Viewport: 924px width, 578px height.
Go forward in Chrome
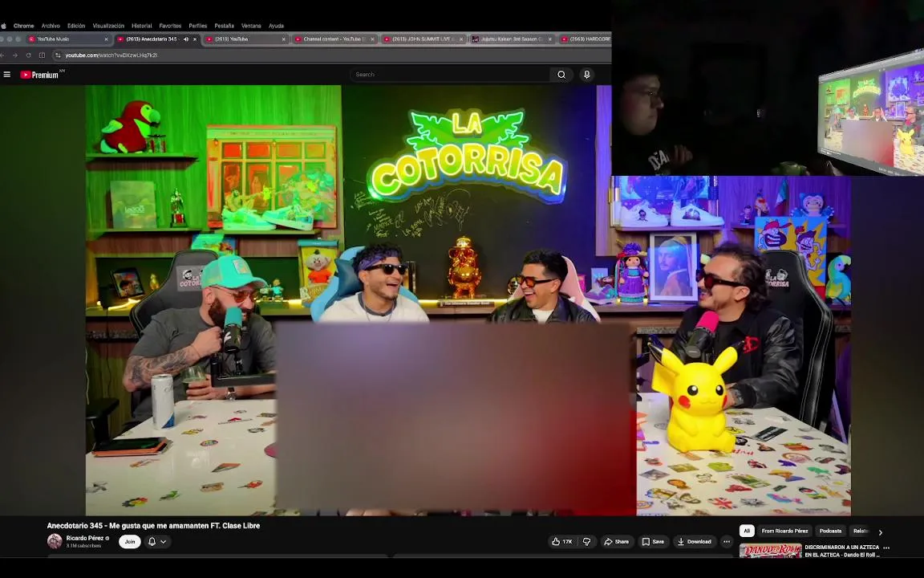click(14, 55)
